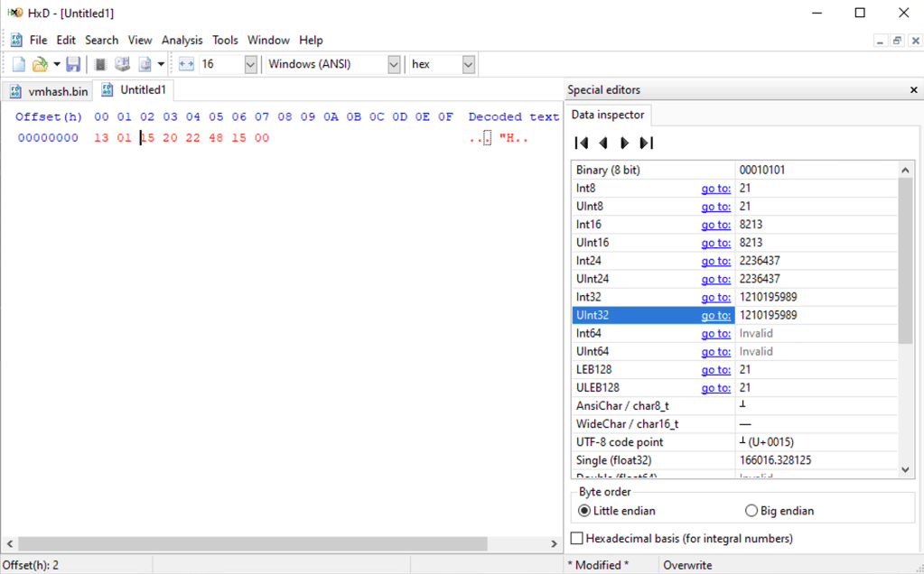
Task: Select Big endian byte order
Action: click(751, 511)
